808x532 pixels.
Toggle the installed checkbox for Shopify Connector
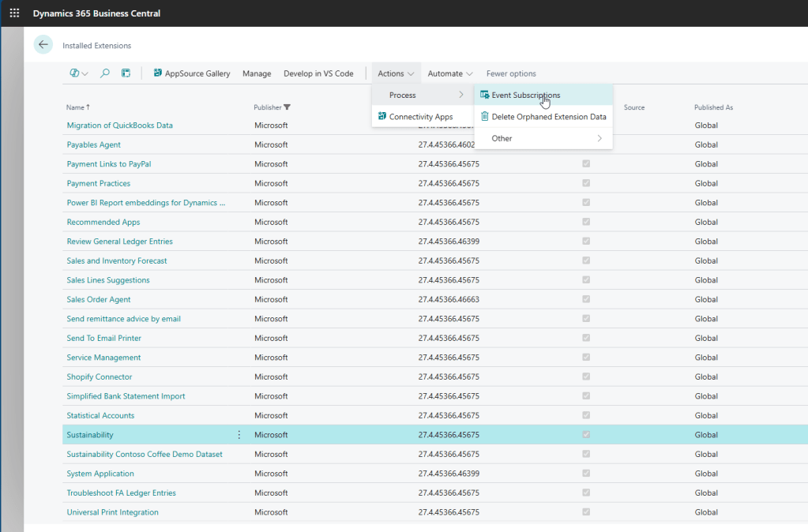[x=585, y=377]
